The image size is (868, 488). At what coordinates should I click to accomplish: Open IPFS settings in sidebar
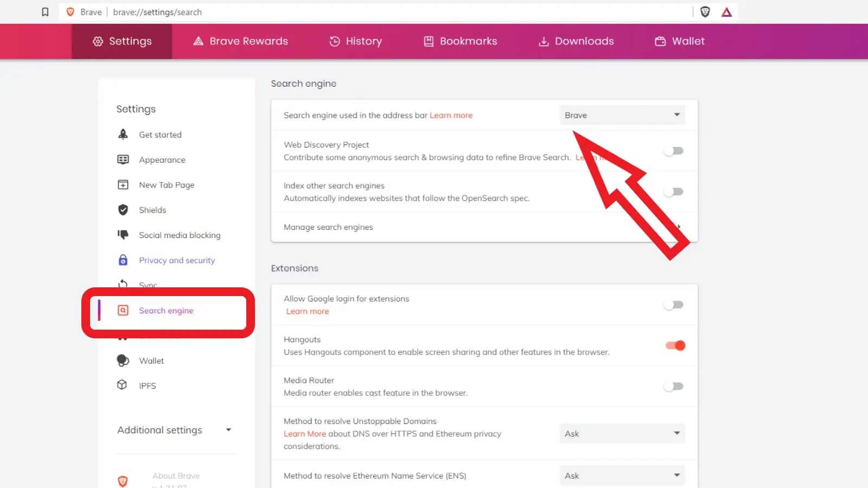tap(148, 386)
